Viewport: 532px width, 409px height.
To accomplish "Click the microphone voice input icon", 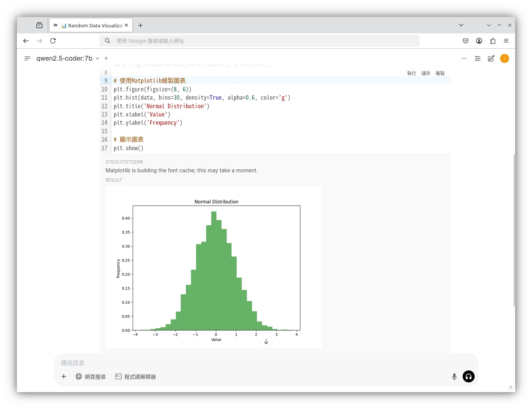I will tap(454, 377).
